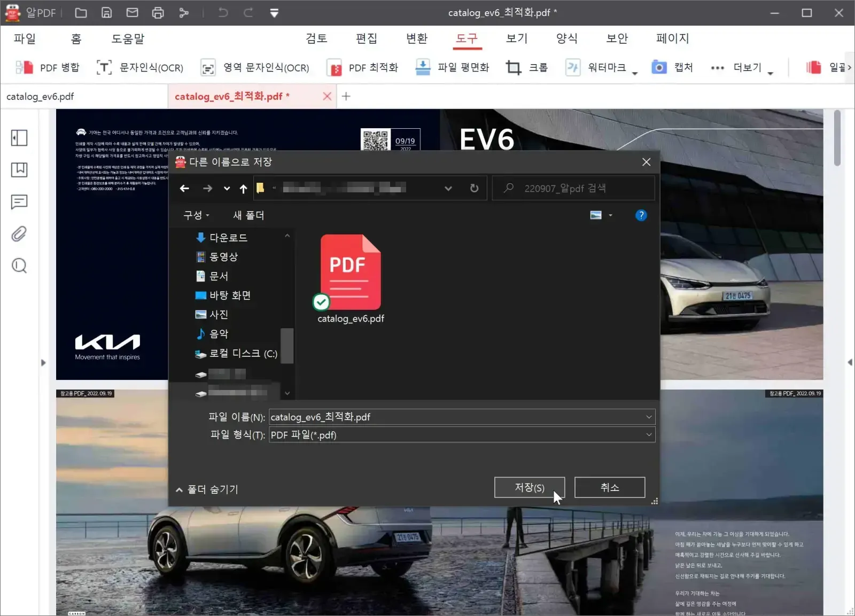Switch to 양식 tab
Viewport: 855px width, 616px height.
pos(567,38)
